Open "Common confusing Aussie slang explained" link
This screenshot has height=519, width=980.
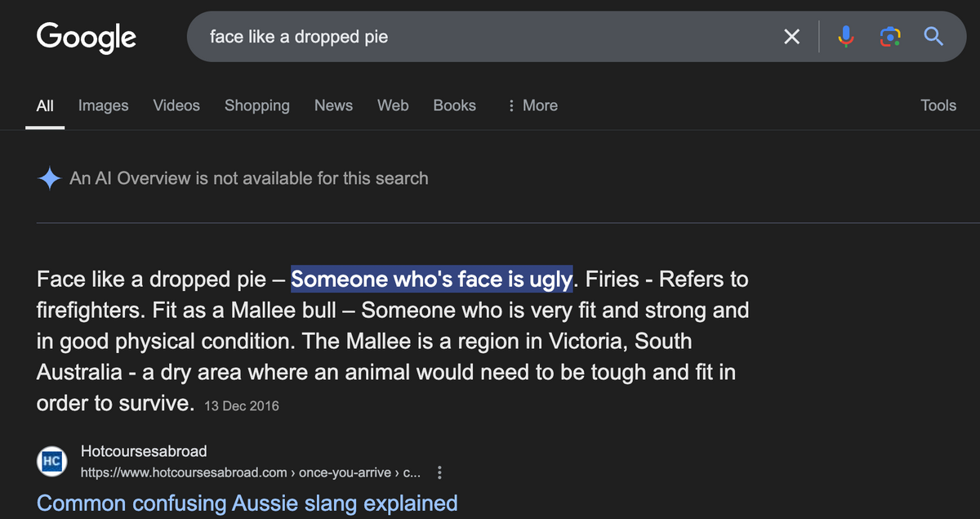247,503
